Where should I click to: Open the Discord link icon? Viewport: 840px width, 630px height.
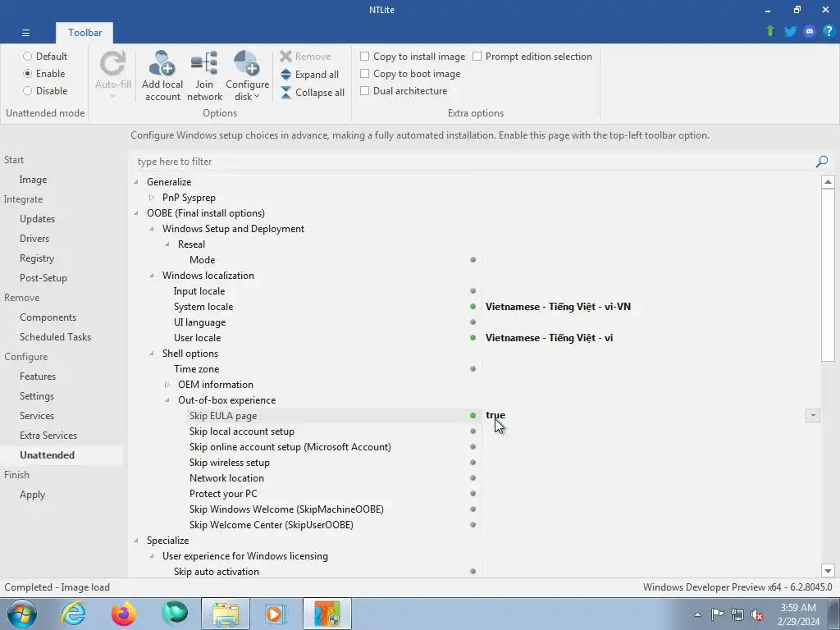(x=810, y=31)
